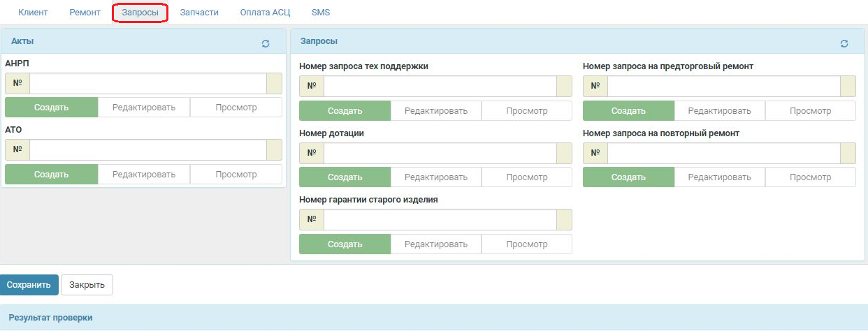
Task: Refresh the Акты panel
Action: coord(266,43)
